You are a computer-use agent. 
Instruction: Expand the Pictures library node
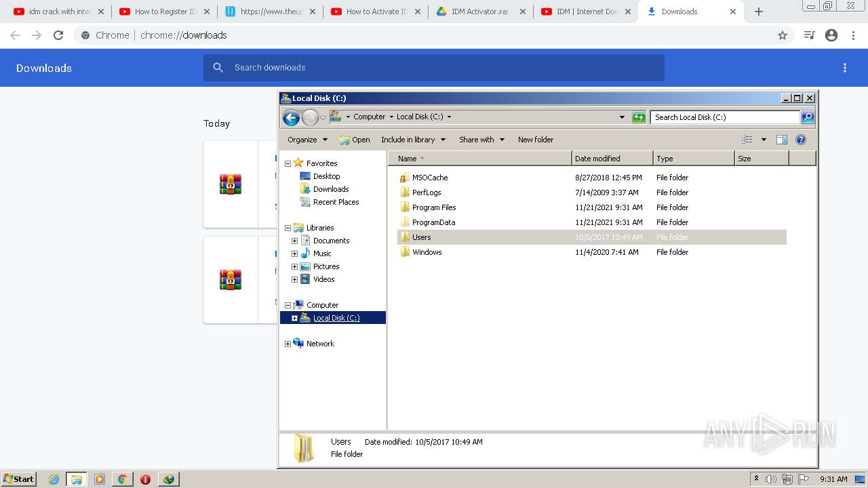pyautogui.click(x=294, y=266)
